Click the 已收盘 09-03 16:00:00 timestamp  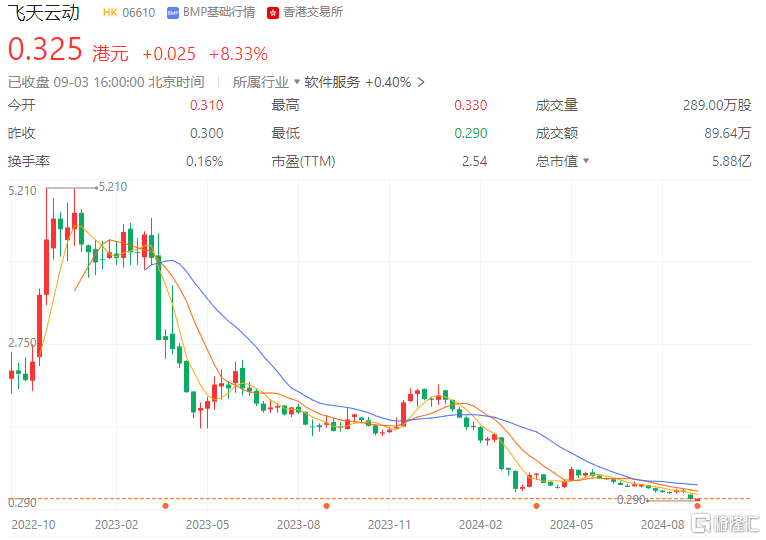(106, 82)
